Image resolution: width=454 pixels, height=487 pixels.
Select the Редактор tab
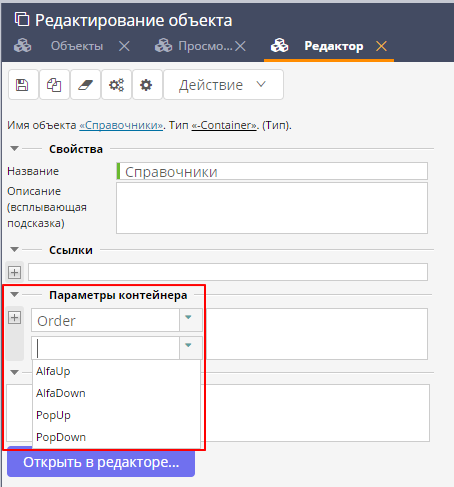pos(334,46)
